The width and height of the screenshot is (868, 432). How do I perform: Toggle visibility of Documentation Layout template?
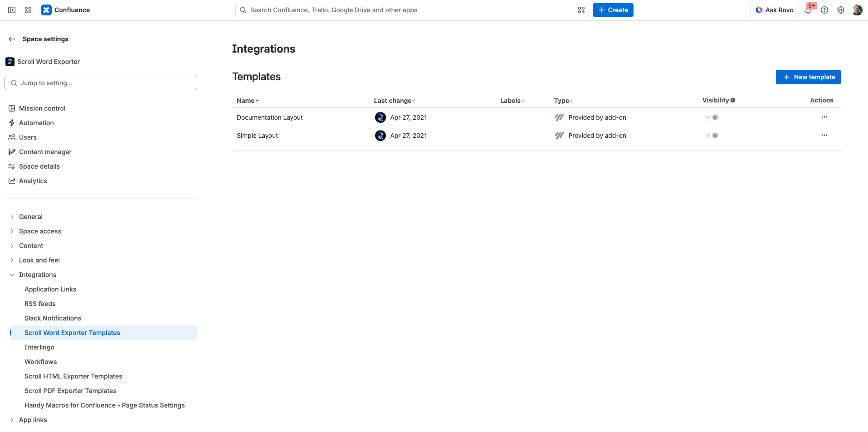[x=712, y=117]
